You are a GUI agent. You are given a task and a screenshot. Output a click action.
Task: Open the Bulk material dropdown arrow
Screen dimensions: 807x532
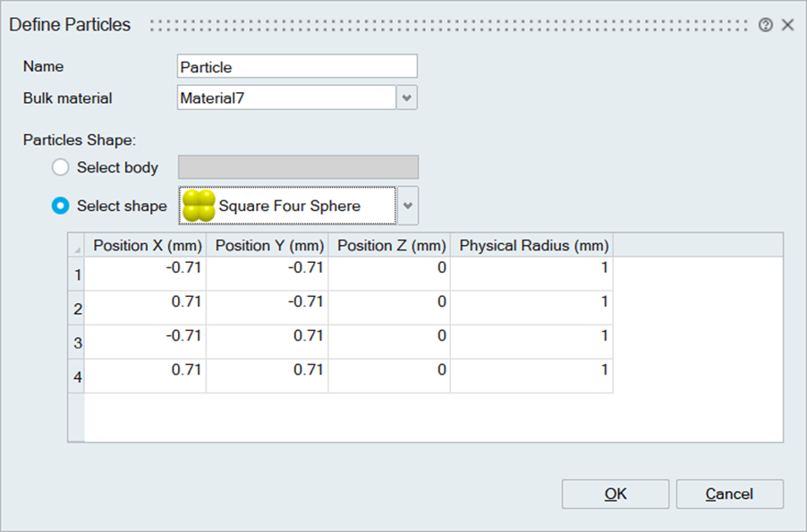407,97
